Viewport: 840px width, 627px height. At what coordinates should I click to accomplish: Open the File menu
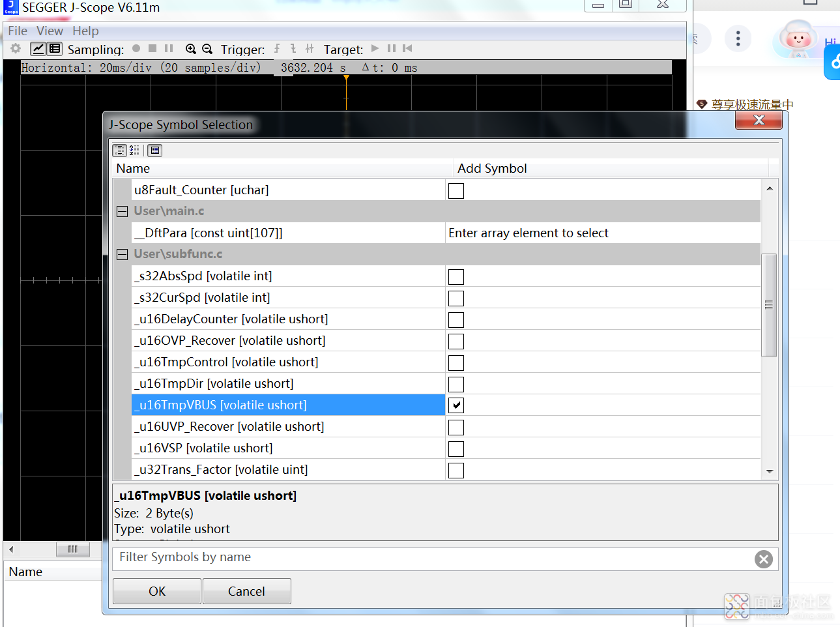(x=18, y=31)
